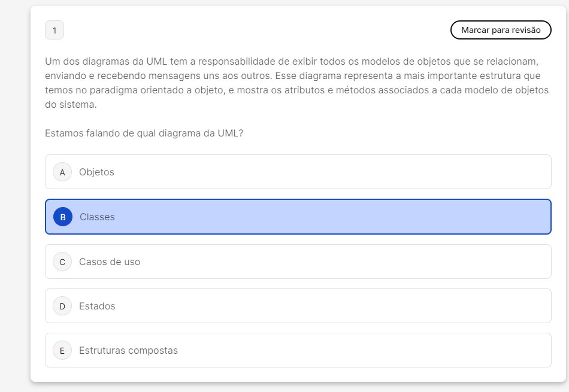Select the Estruturas compostas answer text

click(x=128, y=351)
